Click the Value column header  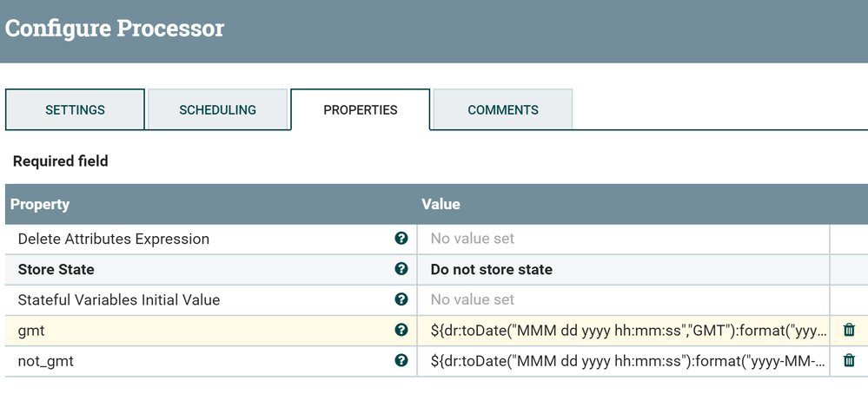441,205
